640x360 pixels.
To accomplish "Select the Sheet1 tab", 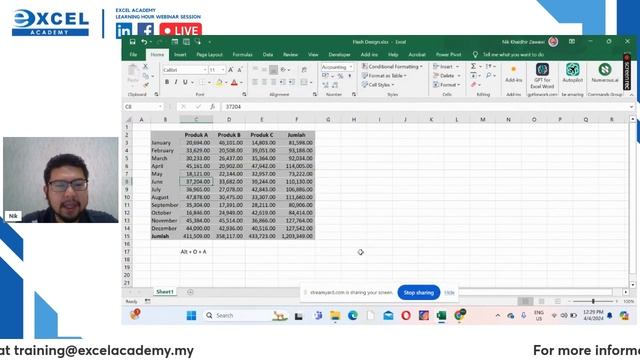I will [165, 292].
